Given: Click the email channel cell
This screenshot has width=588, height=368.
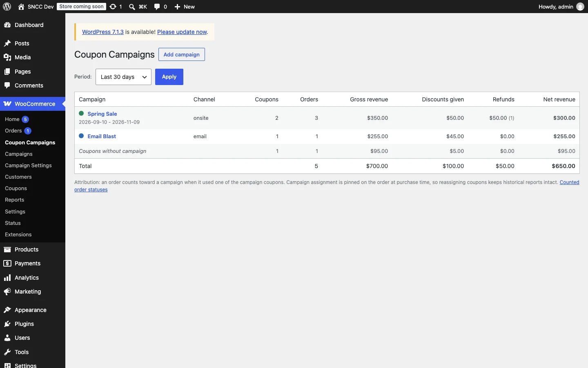Looking at the screenshot, I should pos(200,136).
